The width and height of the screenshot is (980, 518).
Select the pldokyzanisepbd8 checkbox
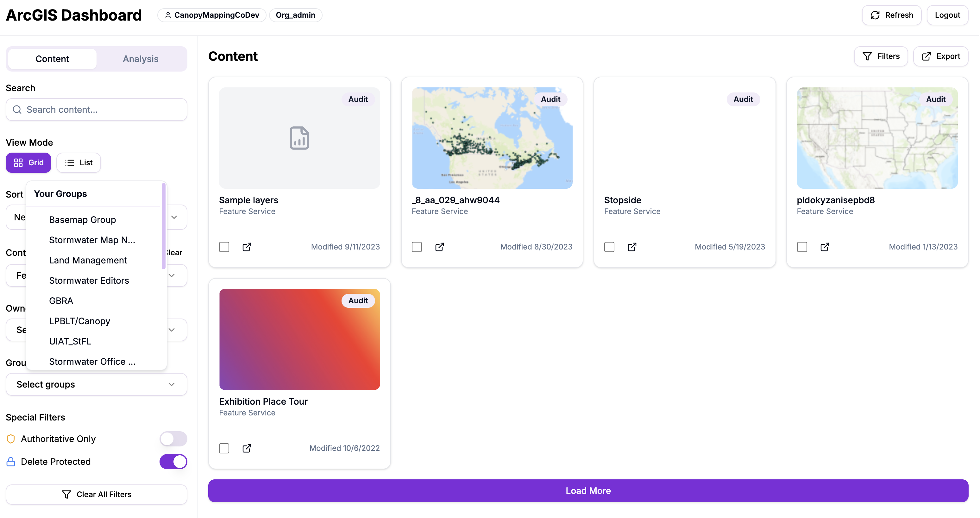[802, 247]
